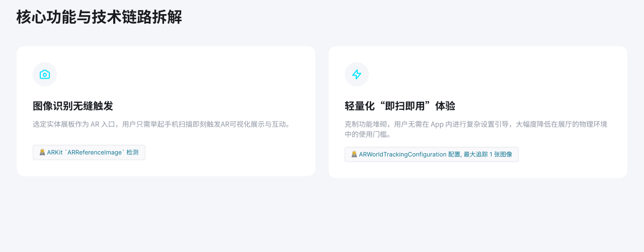Viewport: 644px width, 252px height.
Task: Click the 图像识别无缝触发 card title
Action: click(x=73, y=106)
